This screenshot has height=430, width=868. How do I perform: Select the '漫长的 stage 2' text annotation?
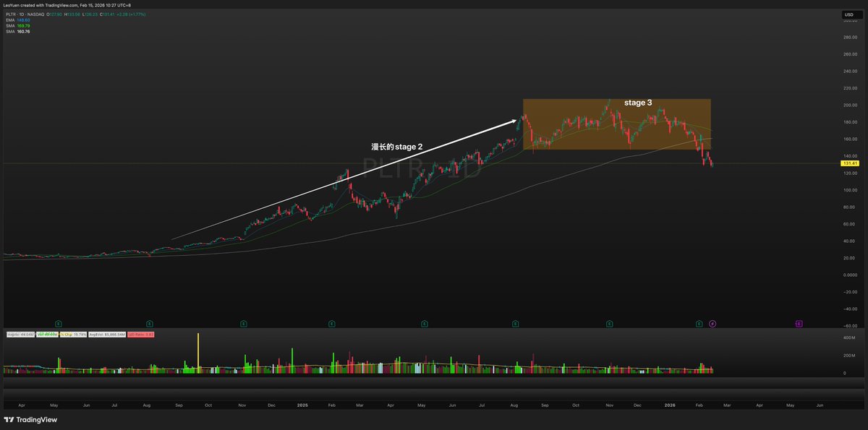point(396,147)
